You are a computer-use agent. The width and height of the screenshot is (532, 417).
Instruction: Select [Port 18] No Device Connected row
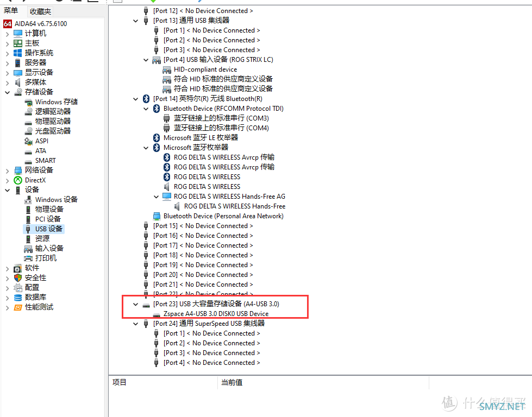tap(203, 255)
